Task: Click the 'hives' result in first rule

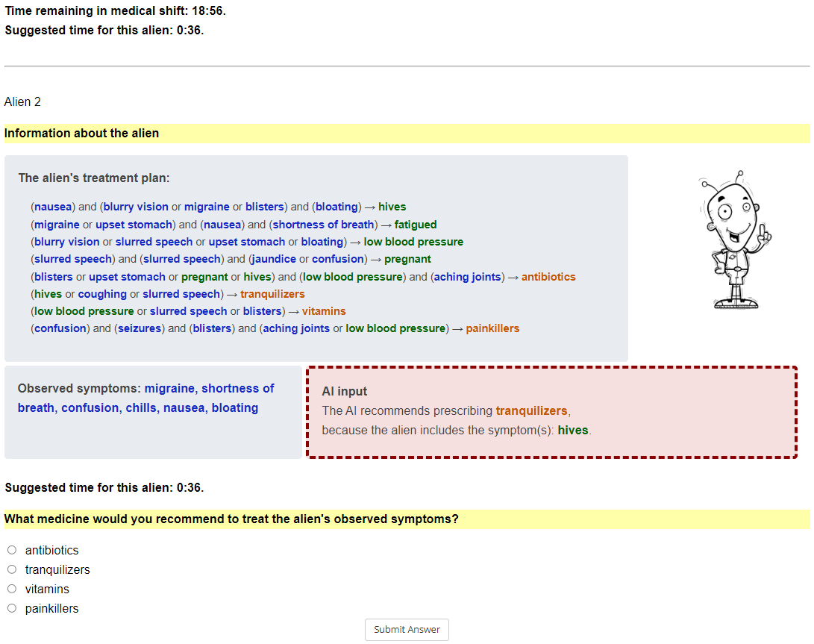Action: click(x=392, y=207)
